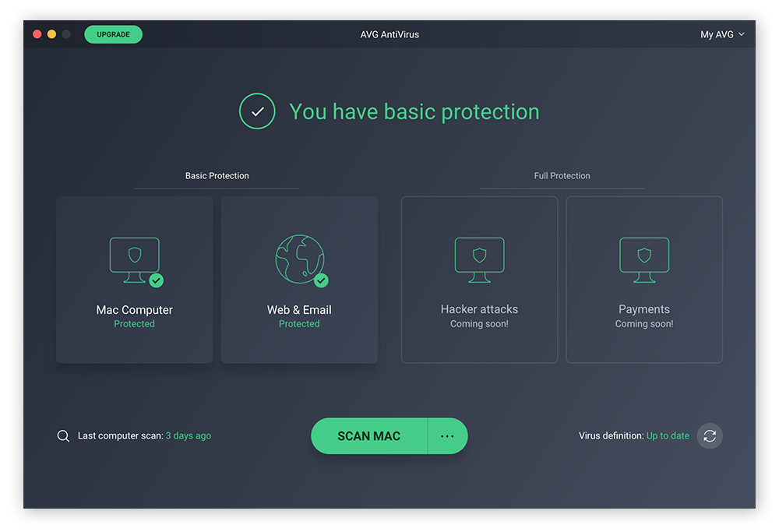The width and height of the screenshot is (779, 532).
Task: Select the Basic Protection section heading
Action: point(217,176)
